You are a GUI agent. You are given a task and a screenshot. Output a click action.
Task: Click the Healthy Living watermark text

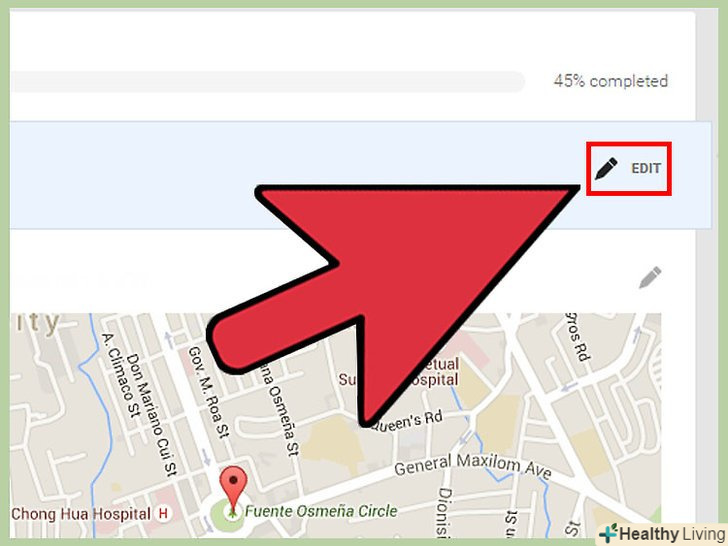pos(672,533)
